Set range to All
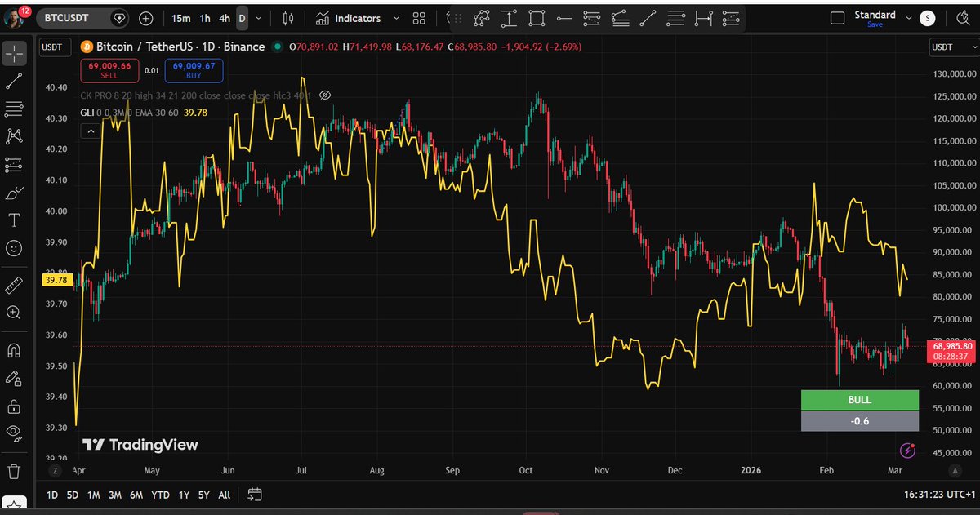The width and height of the screenshot is (980, 515). coord(224,495)
